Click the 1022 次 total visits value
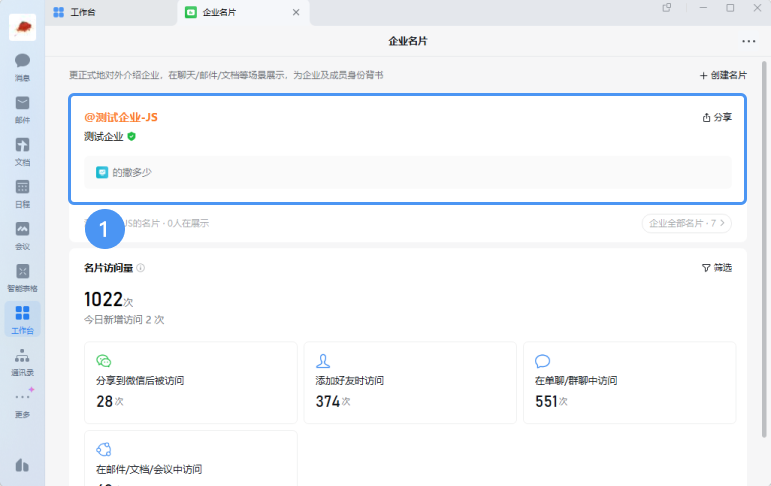The height and width of the screenshot is (486, 771). click(108, 300)
